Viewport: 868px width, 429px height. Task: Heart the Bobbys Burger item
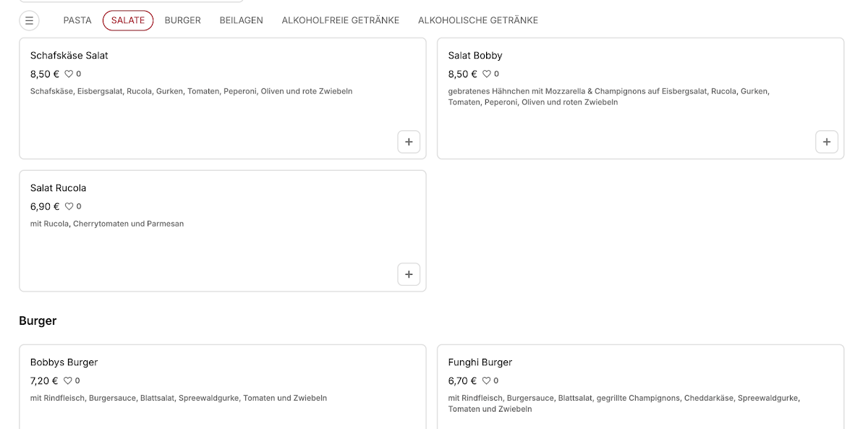point(68,381)
